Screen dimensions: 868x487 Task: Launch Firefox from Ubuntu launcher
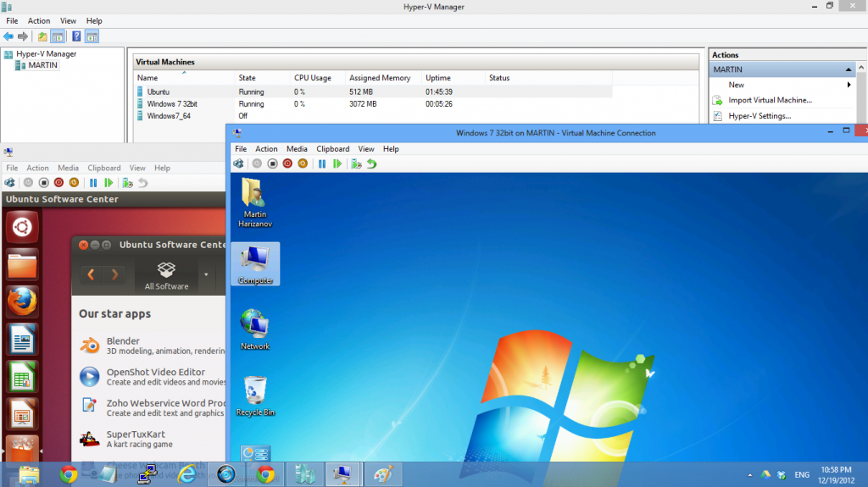tap(22, 302)
